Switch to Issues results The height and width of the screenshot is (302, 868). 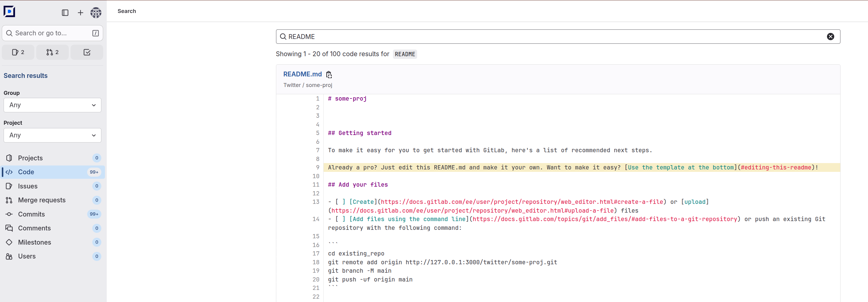28,186
